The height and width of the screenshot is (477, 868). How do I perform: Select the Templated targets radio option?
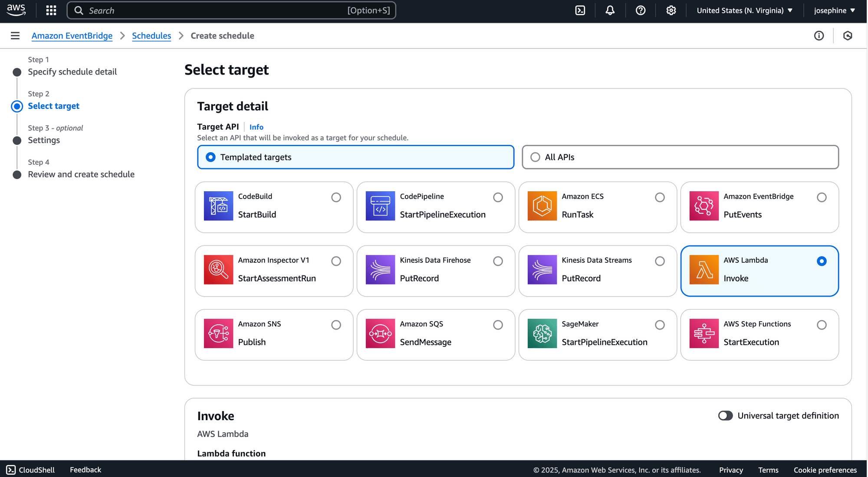[x=210, y=157]
